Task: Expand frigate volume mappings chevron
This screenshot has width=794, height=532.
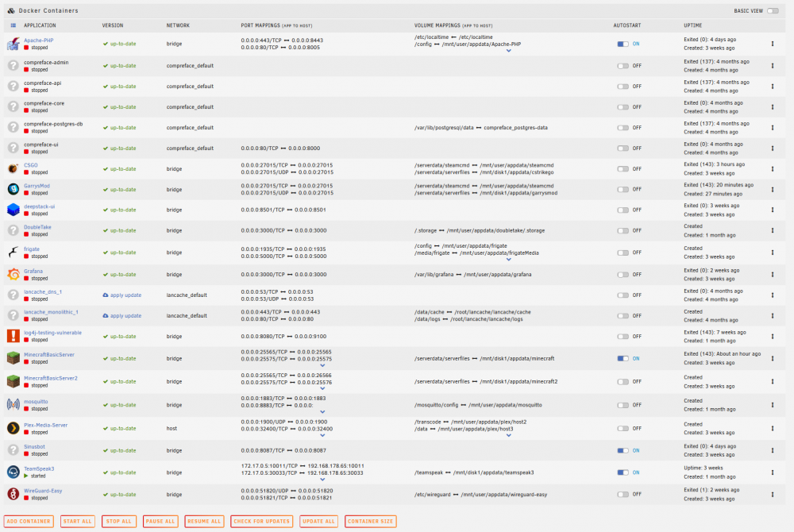Action: pyautogui.click(x=508, y=260)
